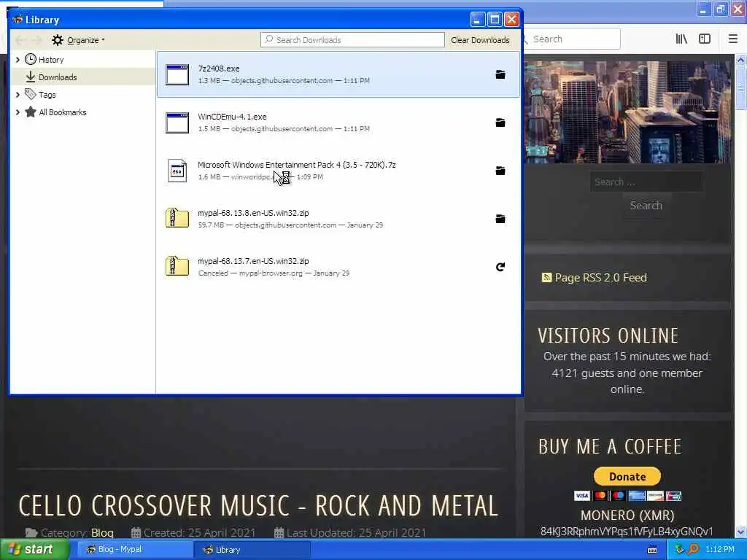Click the Entertainment Pack 7z file icon
The height and width of the screenshot is (560, 747).
pyautogui.click(x=177, y=171)
